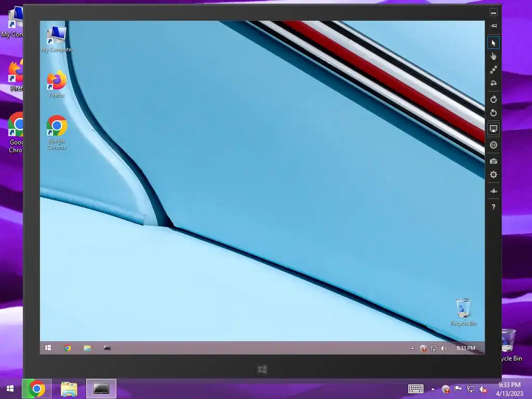Open Start button inside simulator taskbar
The image size is (532, 399).
[48, 348]
